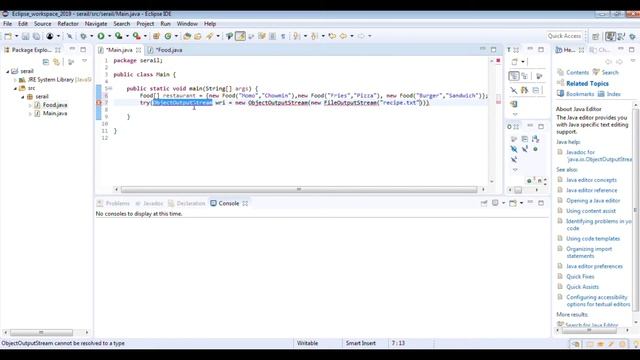Click the Display Selected Console icon
640x360 pixels.
click(x=495, y=203)
